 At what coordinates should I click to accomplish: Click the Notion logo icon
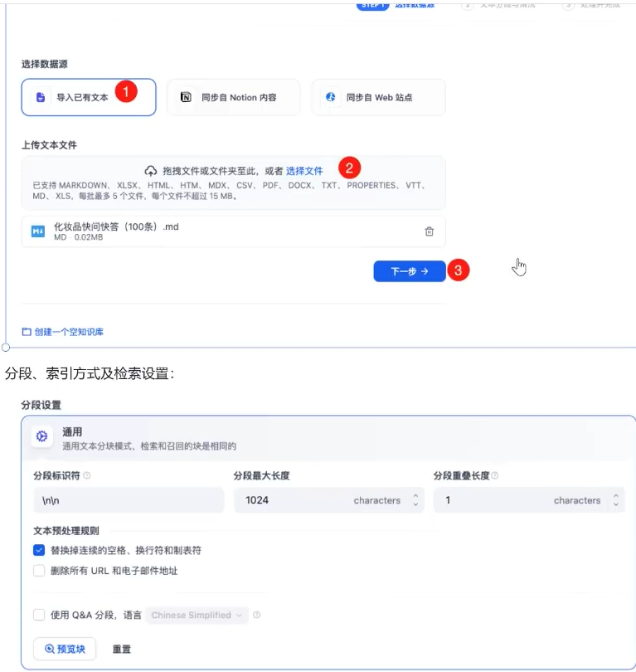(186, 97)
